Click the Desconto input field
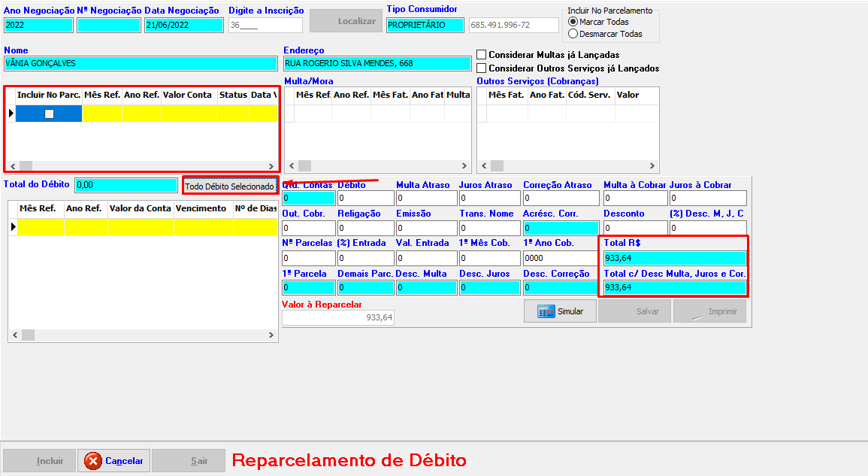 tap(635, 228)
